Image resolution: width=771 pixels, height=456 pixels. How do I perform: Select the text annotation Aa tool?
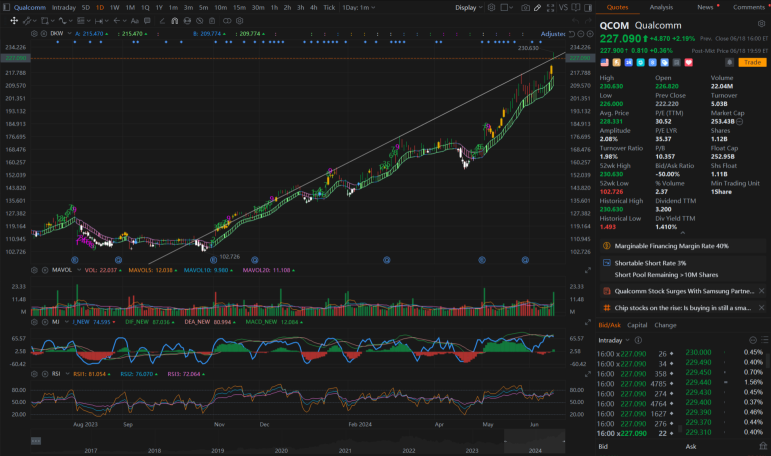135,21
